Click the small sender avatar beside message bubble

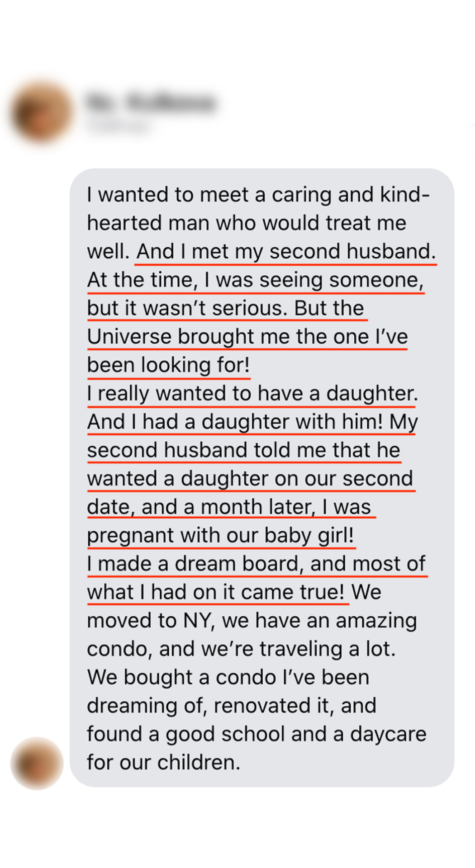37,763
